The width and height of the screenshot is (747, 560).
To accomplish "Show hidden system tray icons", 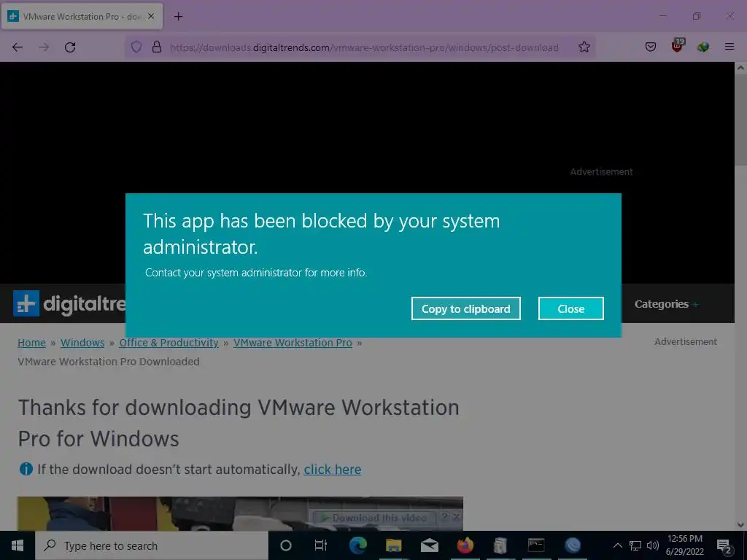I will [617, 545].
